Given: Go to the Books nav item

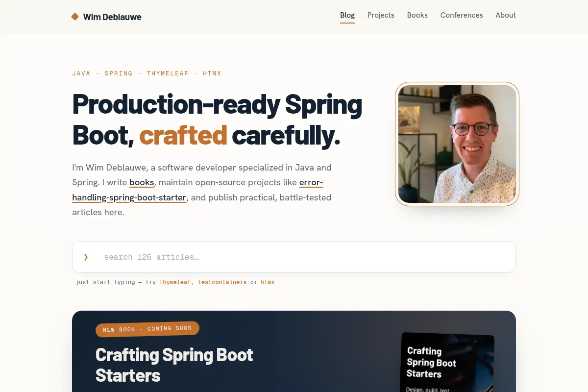Looking at the screenshot, I should (x=417, y=15).
